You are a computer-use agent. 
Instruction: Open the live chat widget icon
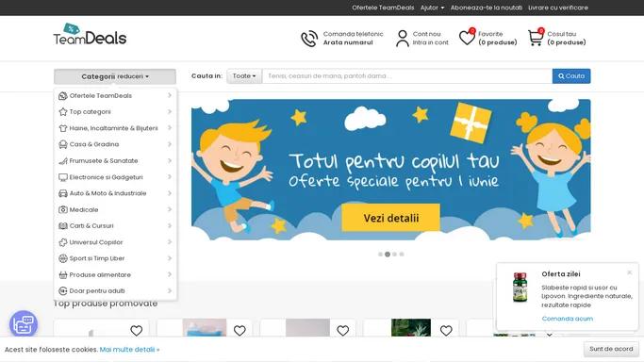pyautogui.click(x=24, y=324)
